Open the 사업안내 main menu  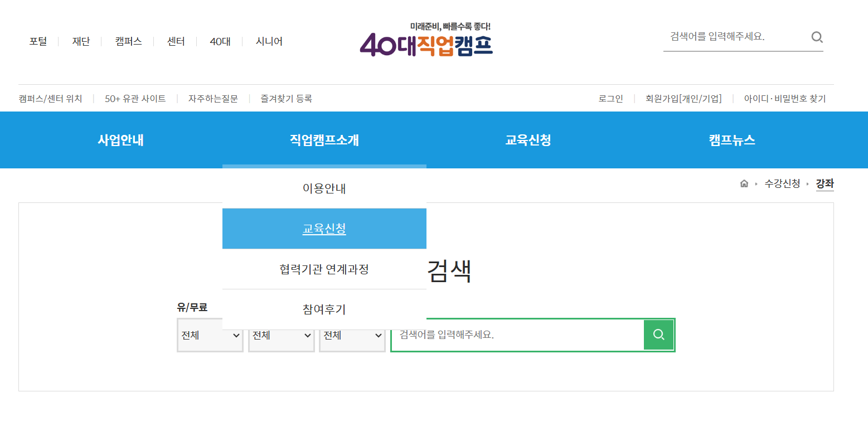point(120,140)
